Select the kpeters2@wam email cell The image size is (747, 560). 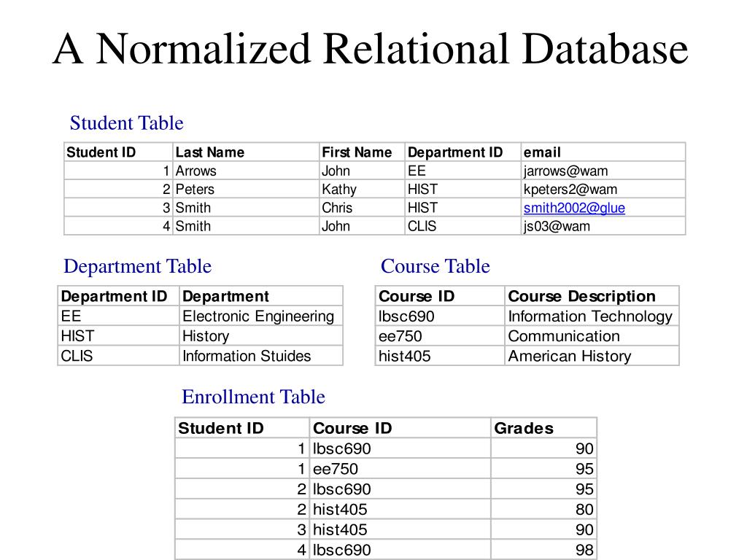point(603,189)
